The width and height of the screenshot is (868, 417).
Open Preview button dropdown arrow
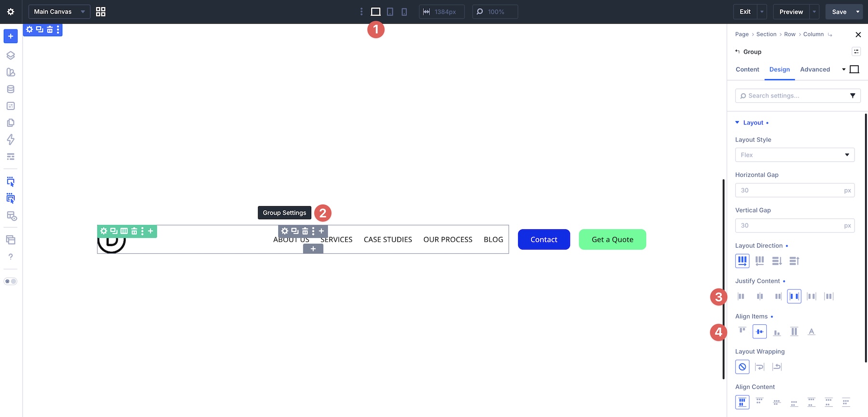(x=814, y=12)
